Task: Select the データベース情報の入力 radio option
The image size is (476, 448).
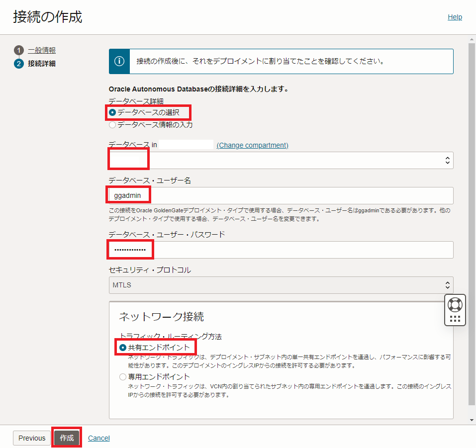Action: tap(112, 125)
